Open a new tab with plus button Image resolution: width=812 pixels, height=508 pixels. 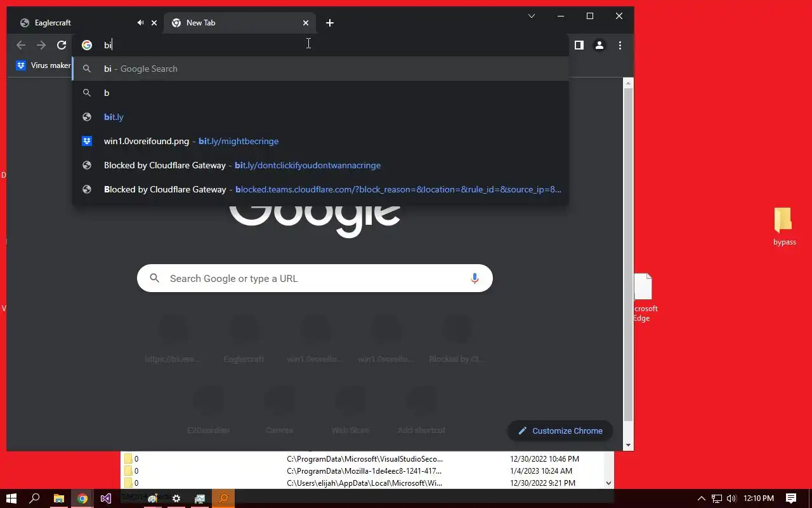pyautogui.click(x=330, y=23)
